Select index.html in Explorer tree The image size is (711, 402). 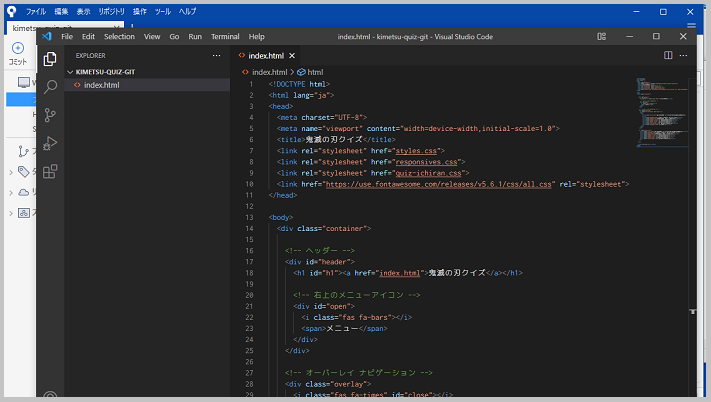[x=147, y=85]
